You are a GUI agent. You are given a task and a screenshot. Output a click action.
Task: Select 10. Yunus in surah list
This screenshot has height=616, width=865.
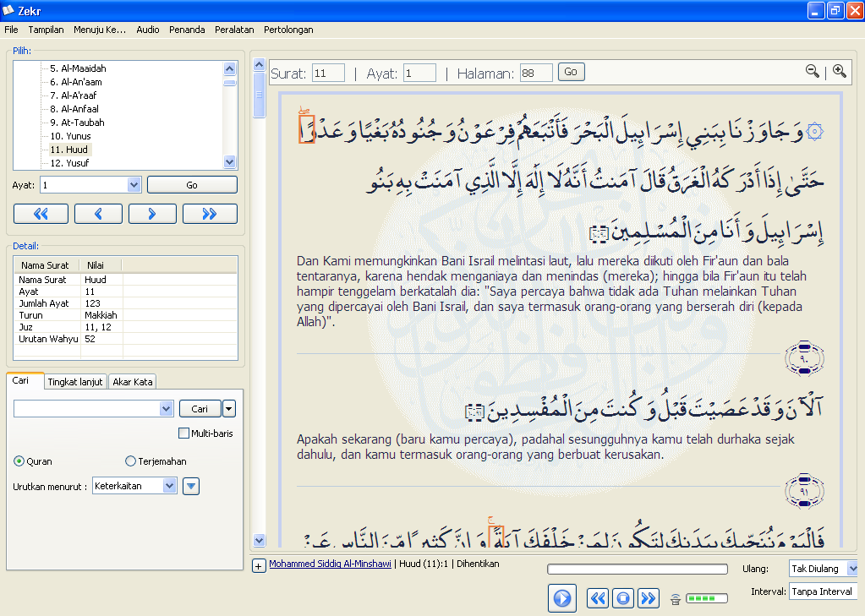(x=70, y=136)
